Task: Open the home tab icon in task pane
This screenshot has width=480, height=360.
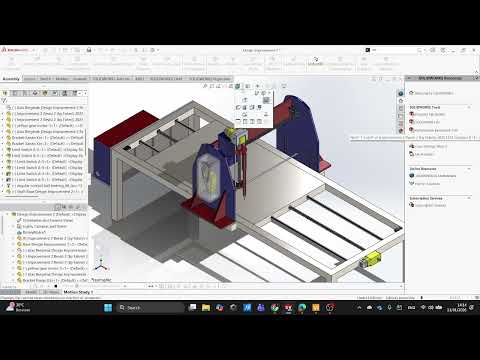Action: pyautogui.click(x=401, y=101)
